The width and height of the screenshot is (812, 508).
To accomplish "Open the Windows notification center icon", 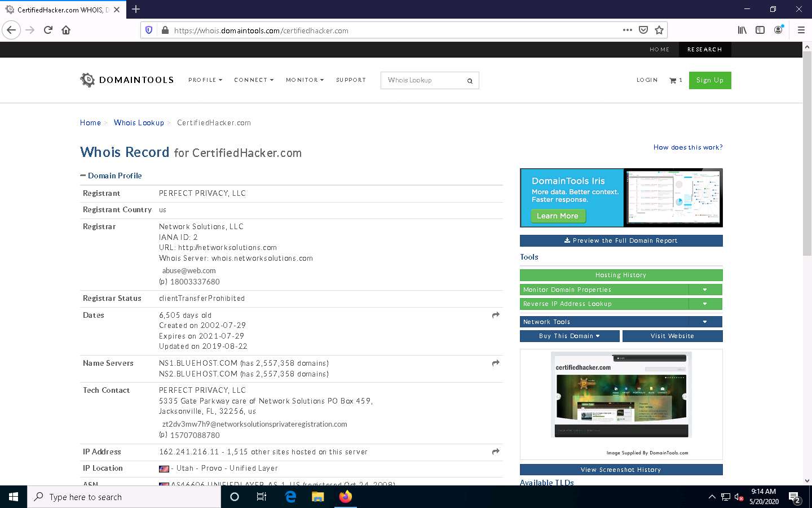I will 795,497.
